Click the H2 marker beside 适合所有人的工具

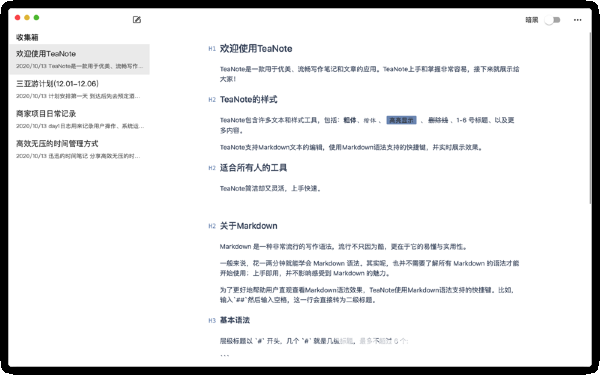(x=212, y=168)
